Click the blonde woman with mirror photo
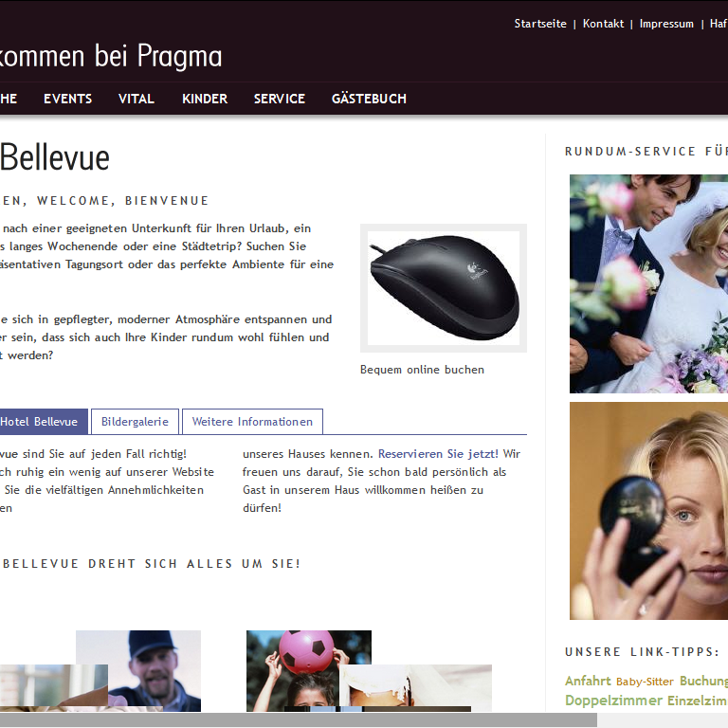 pos(648,511)
